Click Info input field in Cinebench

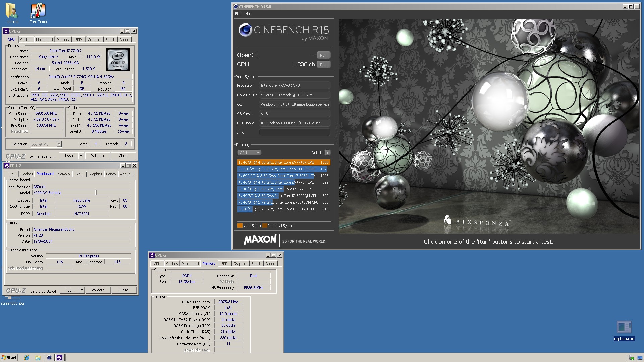[x=294, y=132]
